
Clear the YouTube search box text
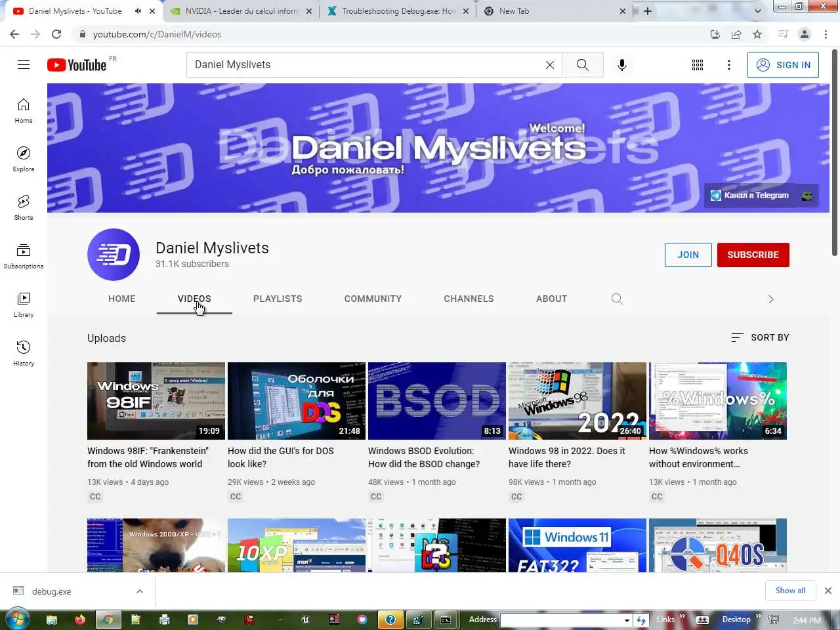[x=550, y=65]
